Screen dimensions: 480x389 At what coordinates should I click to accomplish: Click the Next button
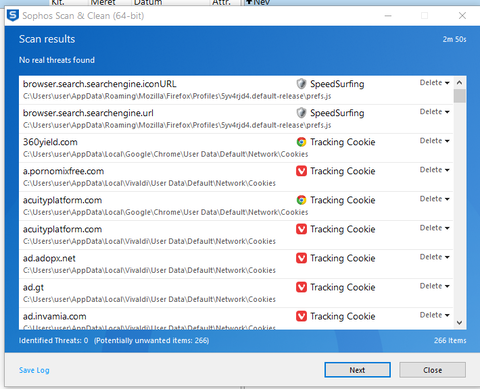pyautogui.click(x=357, y=370)
